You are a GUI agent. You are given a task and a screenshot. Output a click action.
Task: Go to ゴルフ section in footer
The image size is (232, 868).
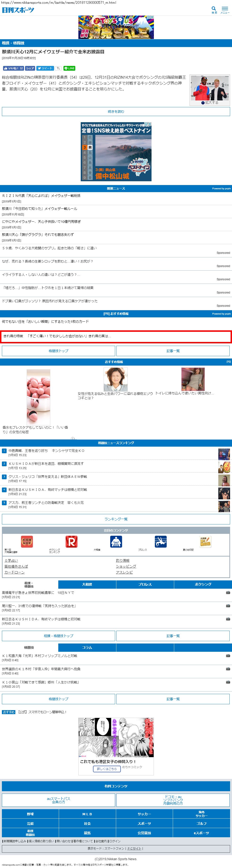201,823
